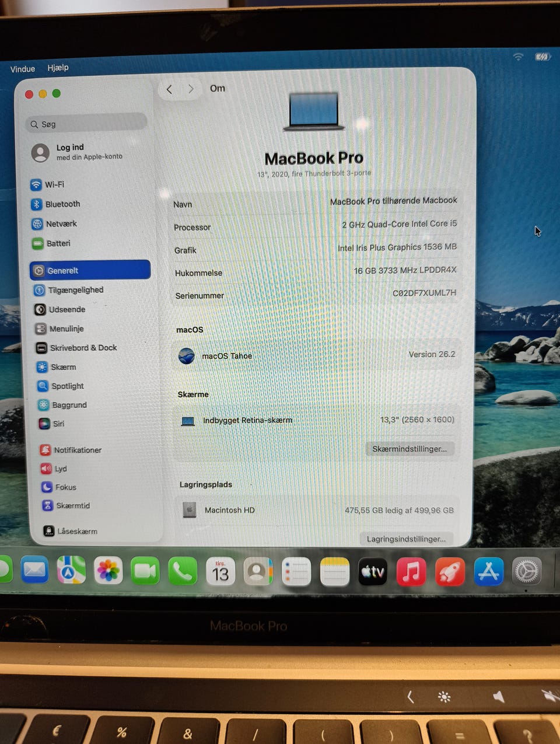Click Lagringsindstillinger… button
This screenshot has width=560, height=744.
406,539
